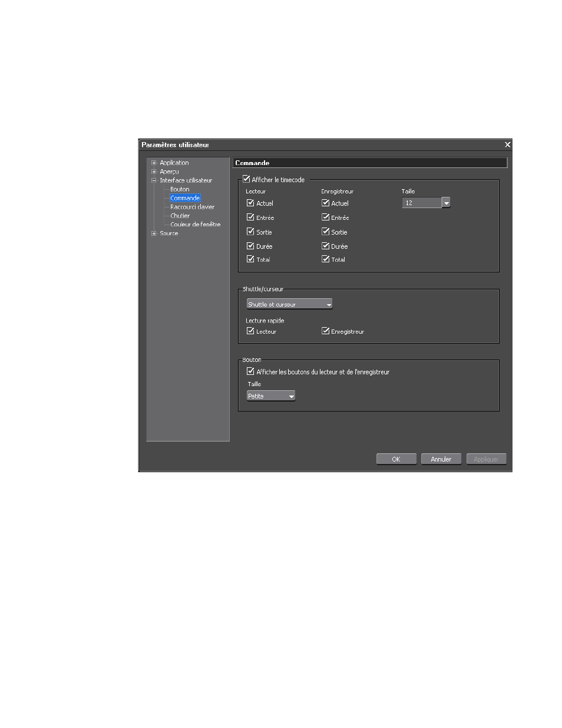Toggle Afficher le timecode checkbox
Image resolution: width=562 pixels, height=728 pixels.
(x=246, y=179)
